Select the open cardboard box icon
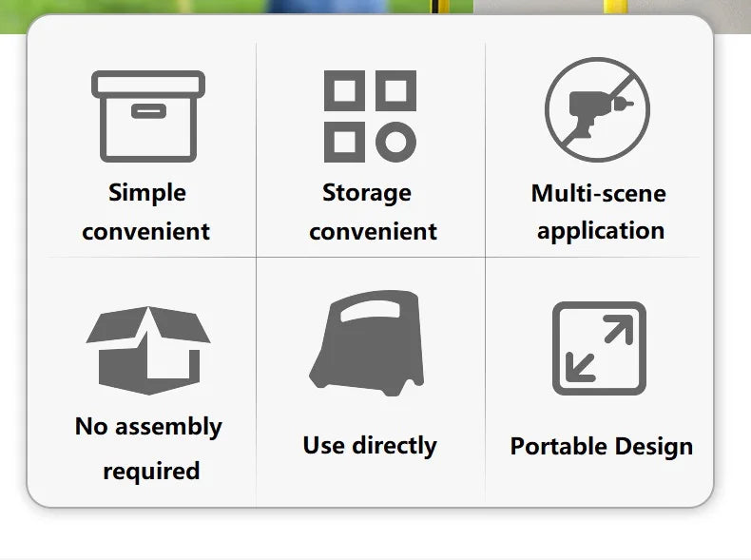Screen dimensions: 751x560 (148, 350)
